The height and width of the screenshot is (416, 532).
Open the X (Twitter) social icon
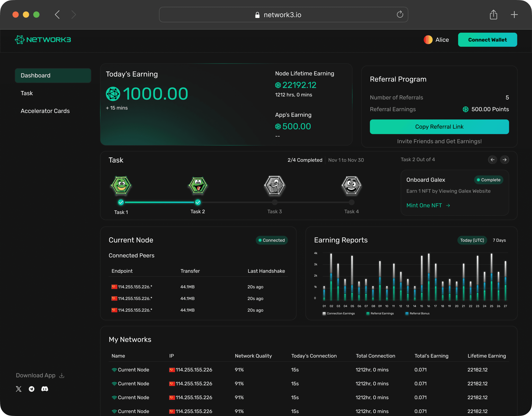pos(19,389)
